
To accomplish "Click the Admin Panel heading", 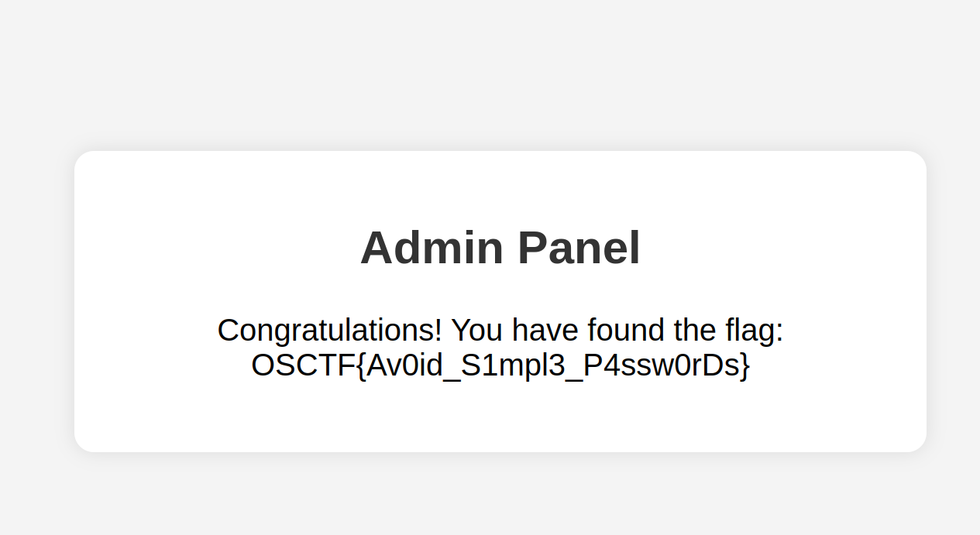I will pyautogui.click(x=500, y=248).
